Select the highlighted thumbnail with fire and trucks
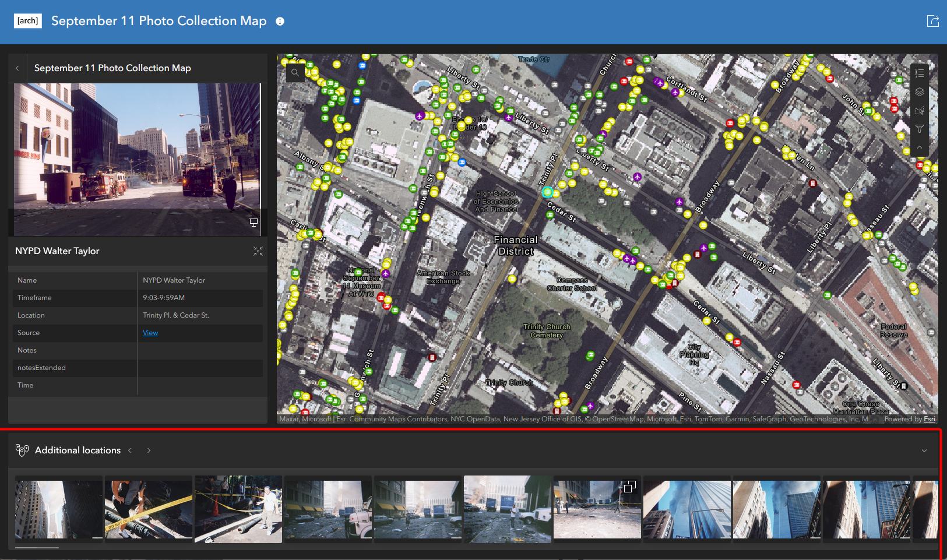The height and width of the screenshot is (560, 947). (508, 509)
